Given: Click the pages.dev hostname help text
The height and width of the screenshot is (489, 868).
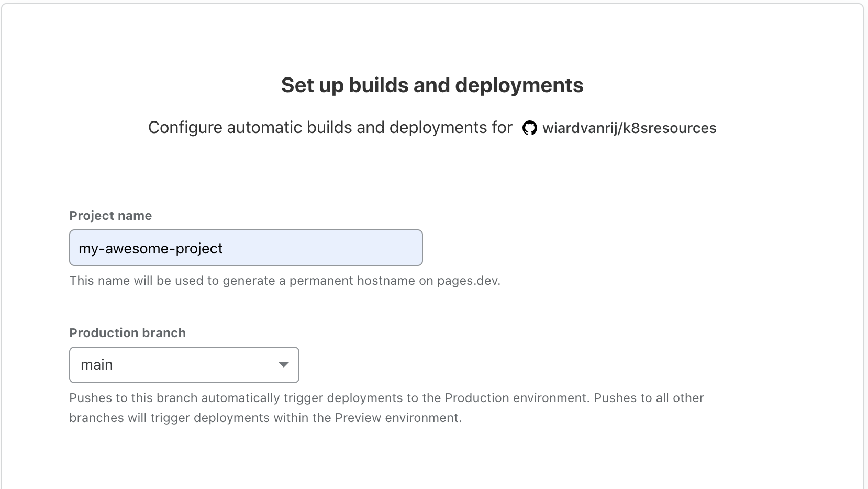Looking at the screenshot, I should coord(285,281).
